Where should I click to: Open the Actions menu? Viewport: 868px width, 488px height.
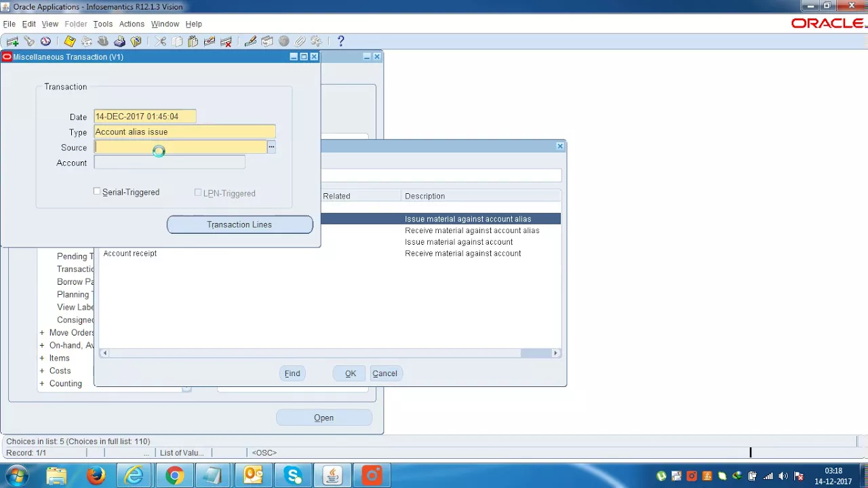(132, 24)
